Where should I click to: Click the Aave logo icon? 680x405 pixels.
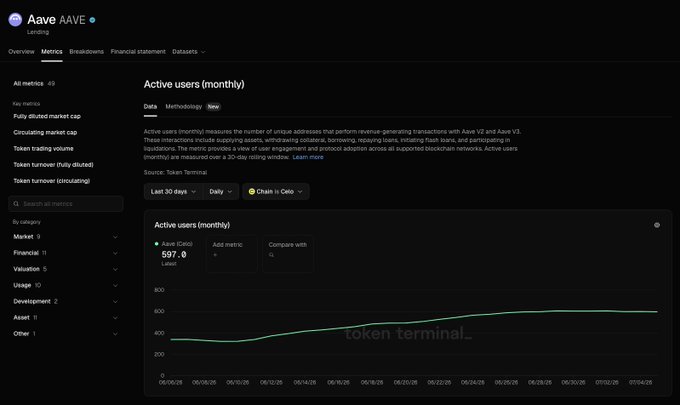coord(15,20)
